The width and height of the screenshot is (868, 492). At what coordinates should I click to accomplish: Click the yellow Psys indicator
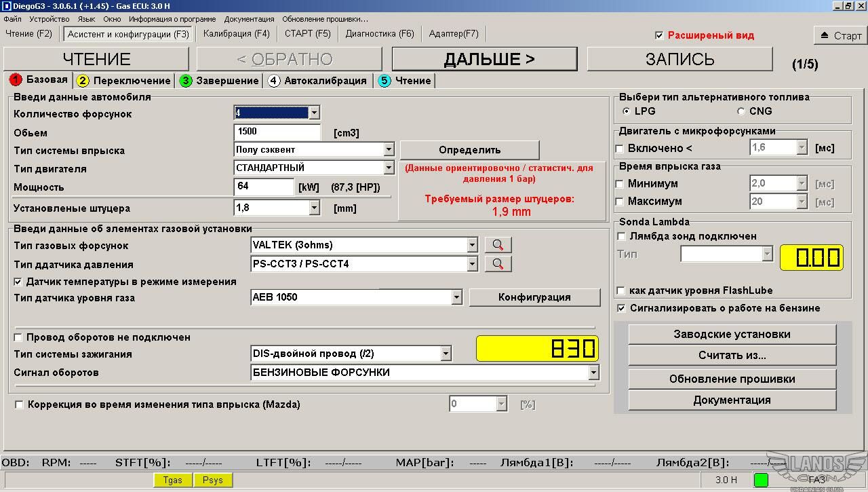[x=213, y=480]
